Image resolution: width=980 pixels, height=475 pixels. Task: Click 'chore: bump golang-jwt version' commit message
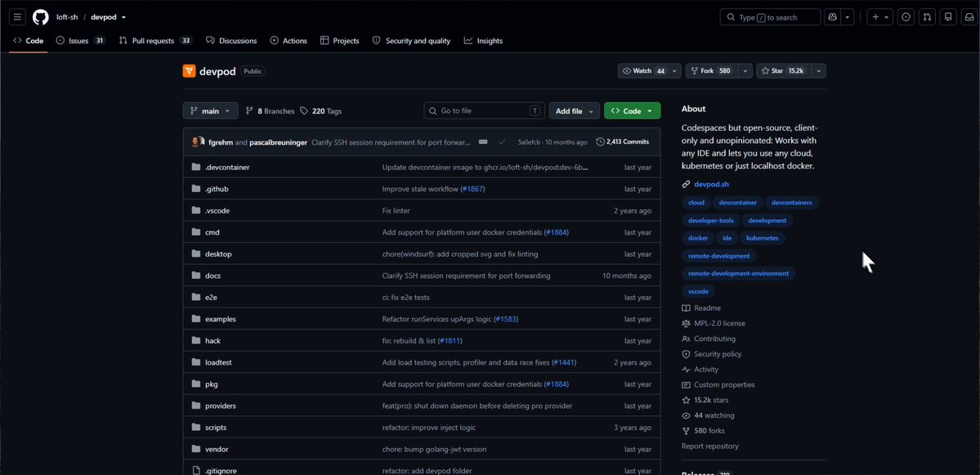(434, 450)
